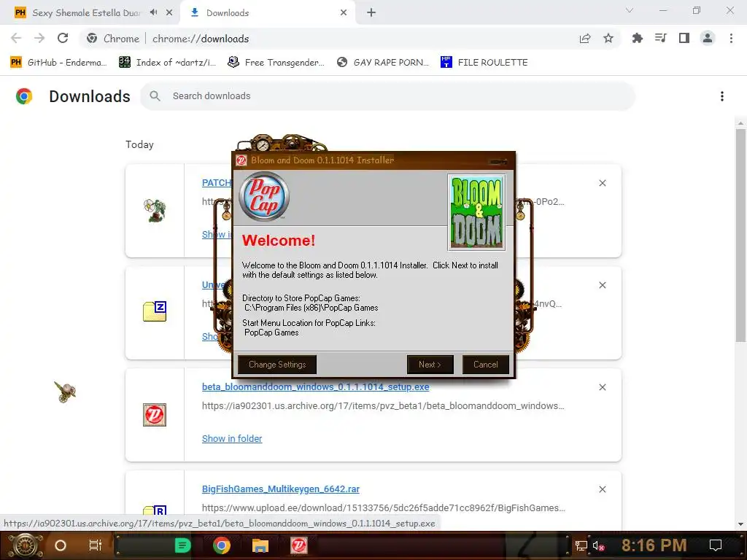Open a new tab with the plus button
This screenshot has width=747, height=560.
click(371, 12)
